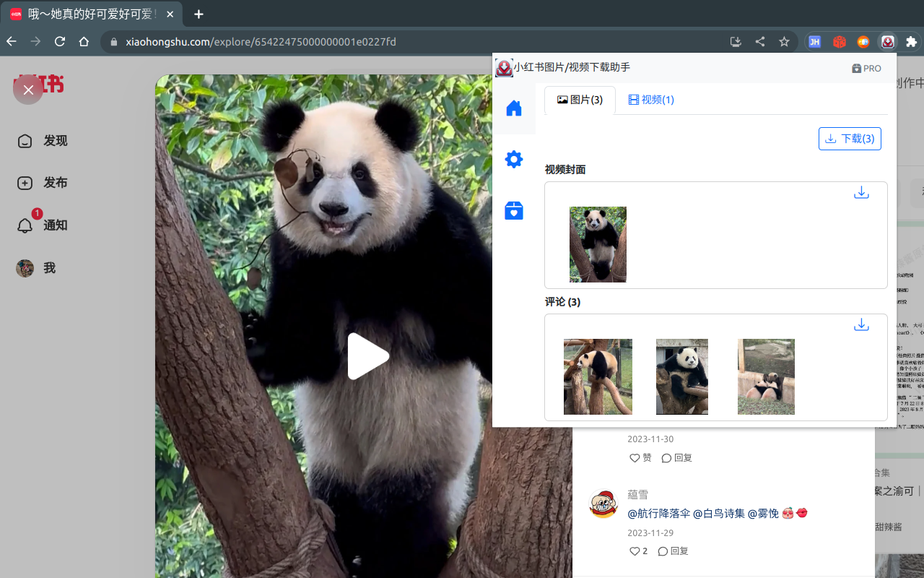The height and width of the screenshot is (578, 924).
Task: Open the extension home panel via house icon
Action: tap(514, 108)
